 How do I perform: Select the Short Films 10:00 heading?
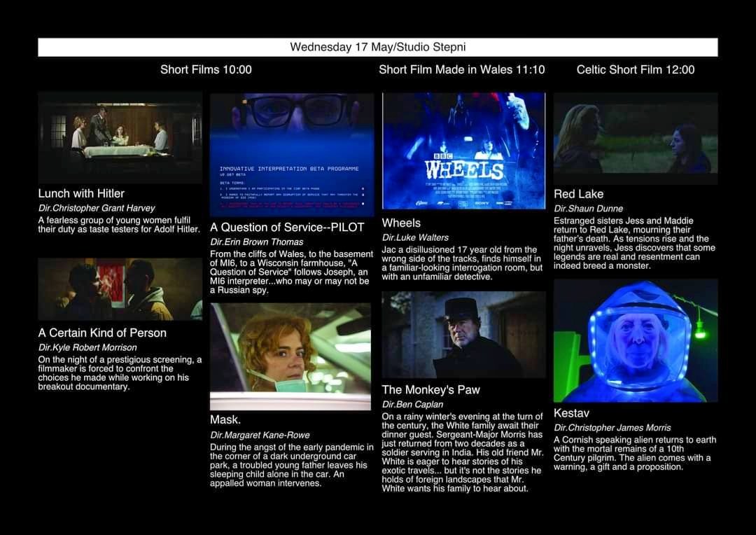tap(206, 69)
